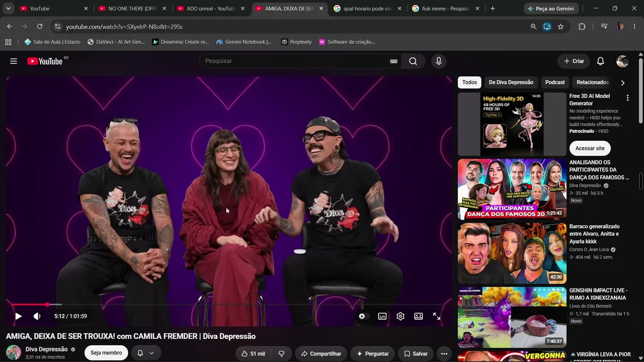Select the De Diva Depressão filter chip
This screenshot has height=362, width=644.
click(511, 82)
